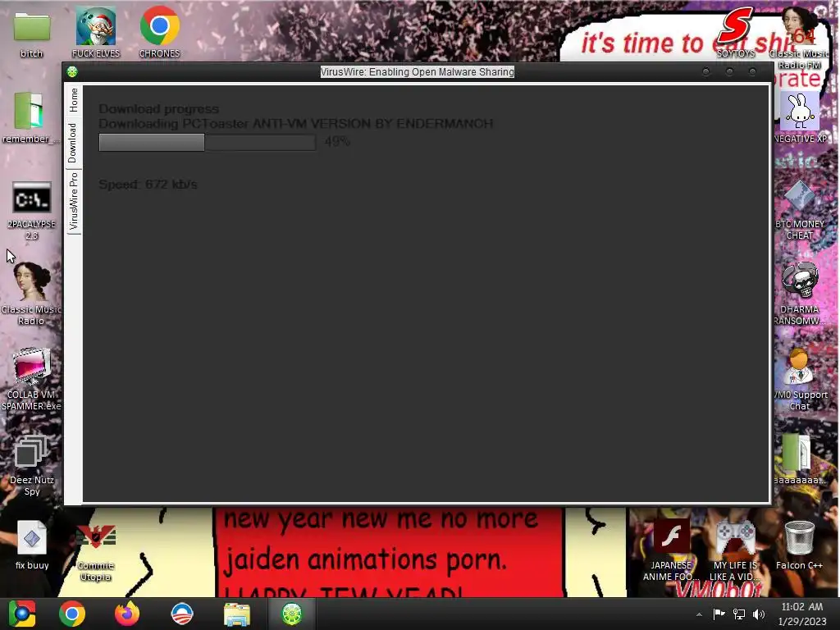Open network status tray icon

pyautogui.click(x=739, y=614)
